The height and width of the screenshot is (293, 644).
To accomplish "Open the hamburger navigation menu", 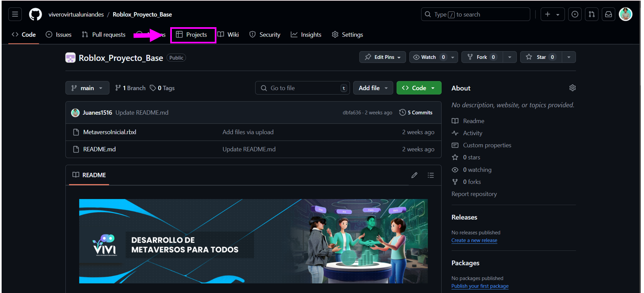I will click(x=15, y=14).
